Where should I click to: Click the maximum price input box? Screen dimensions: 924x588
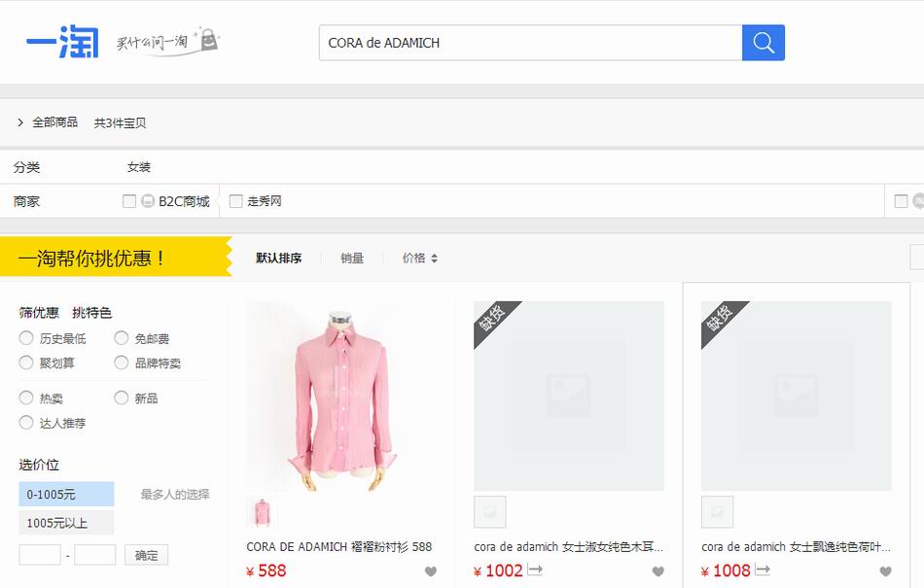click(x=95, y=555)
